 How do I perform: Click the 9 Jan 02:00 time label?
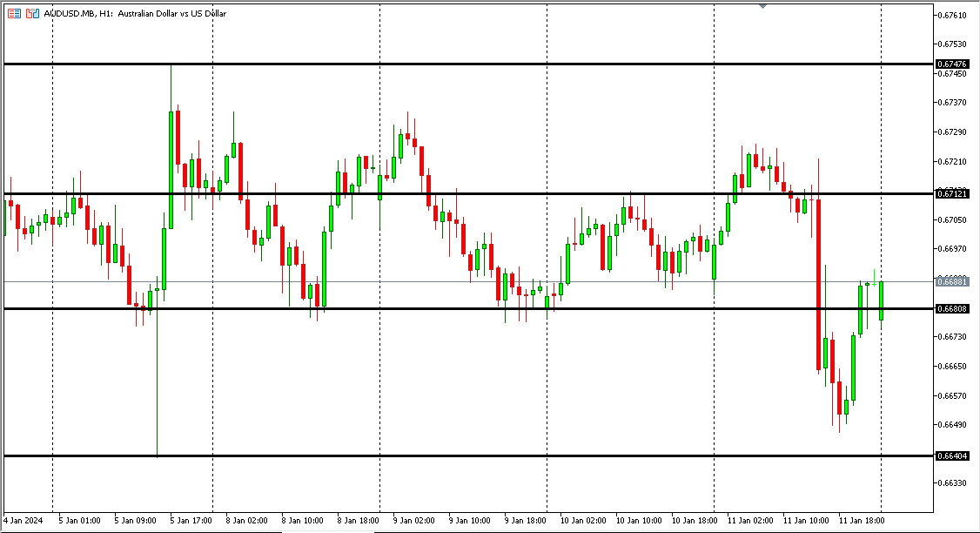tap(413, 521)
